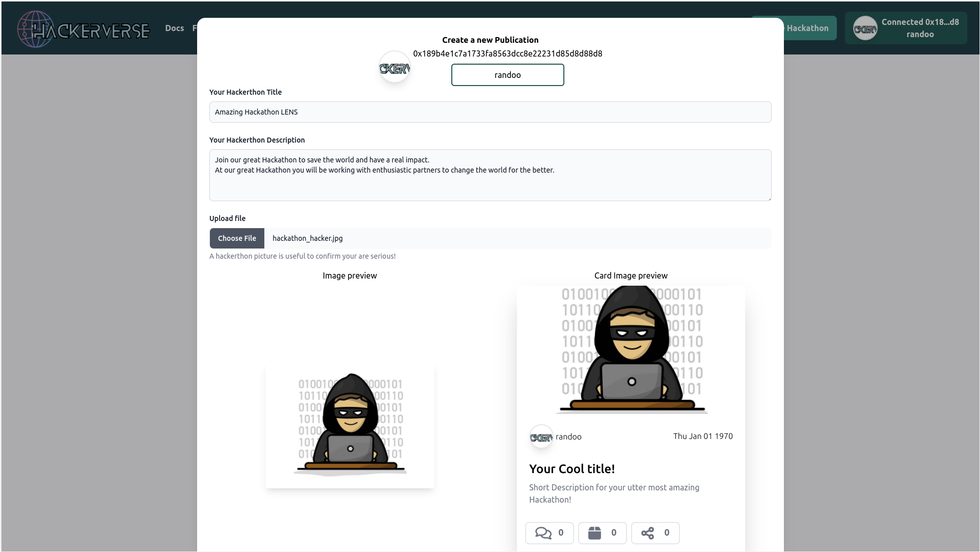Viewport: 980px width, 552px height.
Task: Focus the Hackerthon Title input field
Action: tap(490, 112)
